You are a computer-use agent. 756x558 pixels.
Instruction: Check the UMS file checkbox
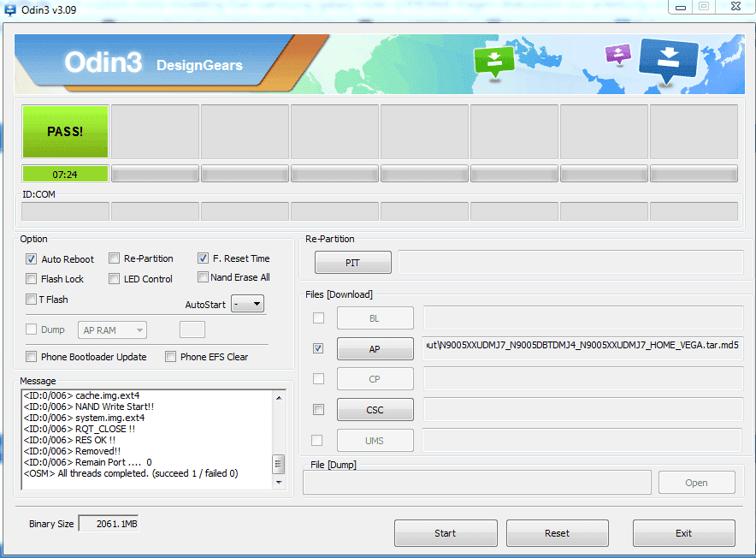tap(317, 440)
